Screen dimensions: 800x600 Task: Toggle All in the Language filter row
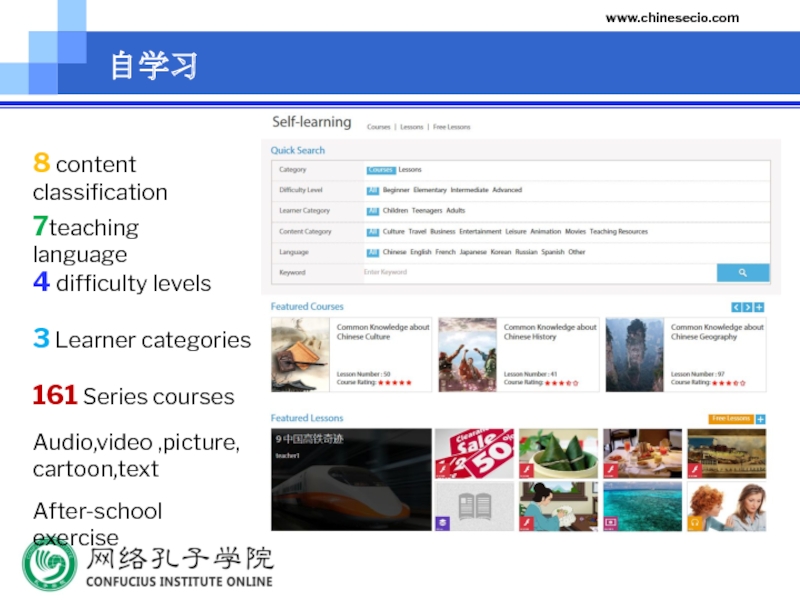[x=372, y=252]
